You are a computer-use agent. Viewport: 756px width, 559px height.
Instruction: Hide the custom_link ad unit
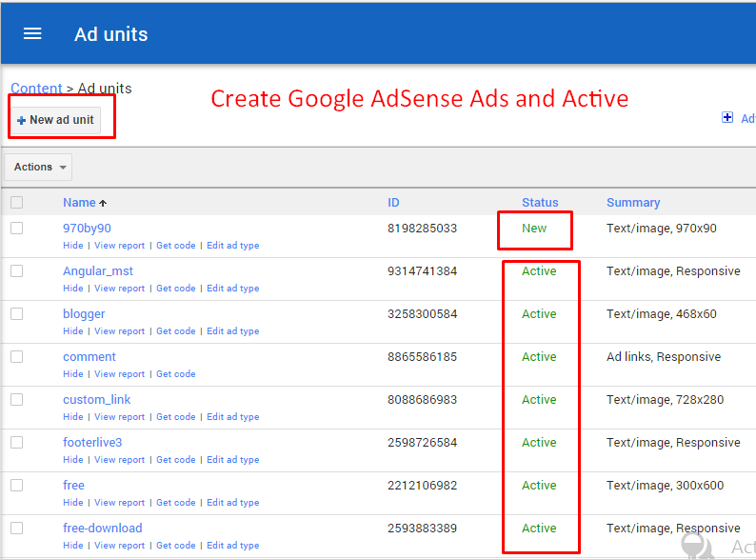(72, 417)
